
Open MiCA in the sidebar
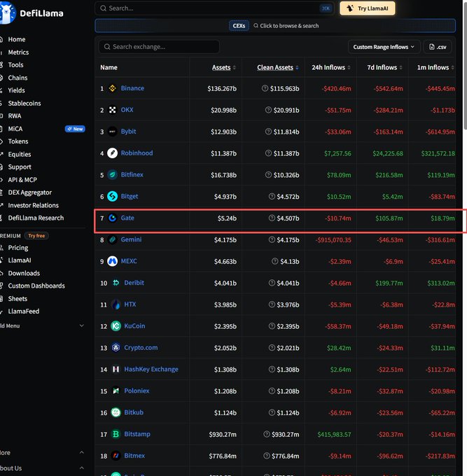click(x=15, y=129)
